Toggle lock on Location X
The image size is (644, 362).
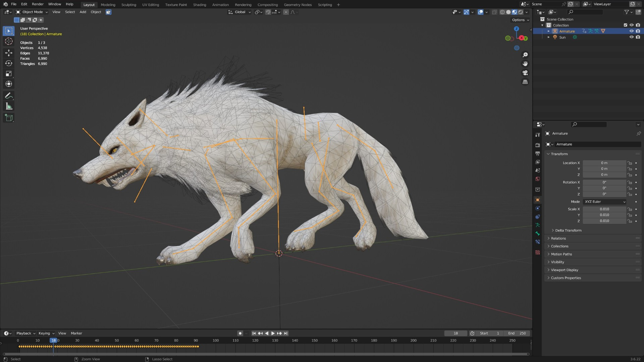click(x=630, y=163)
